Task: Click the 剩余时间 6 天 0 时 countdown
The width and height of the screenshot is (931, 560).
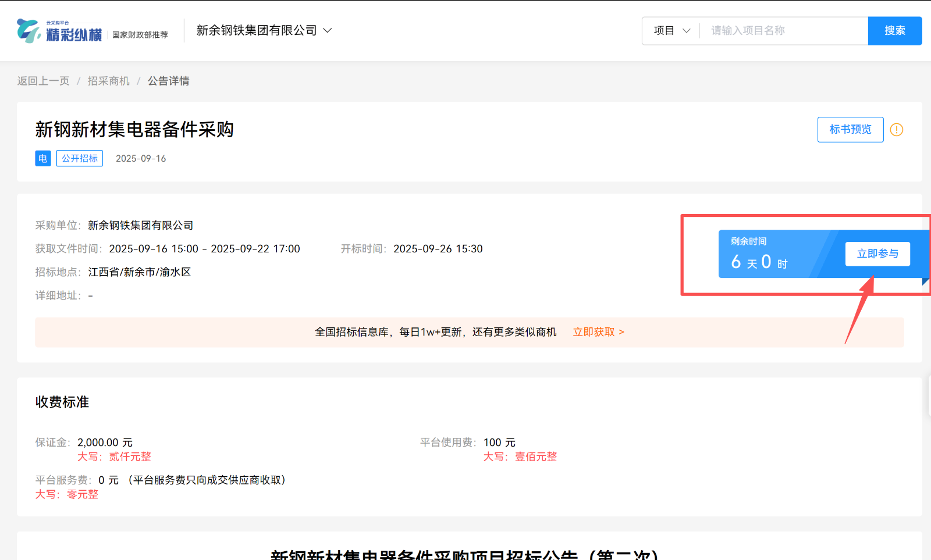Action: click(759, 254)
